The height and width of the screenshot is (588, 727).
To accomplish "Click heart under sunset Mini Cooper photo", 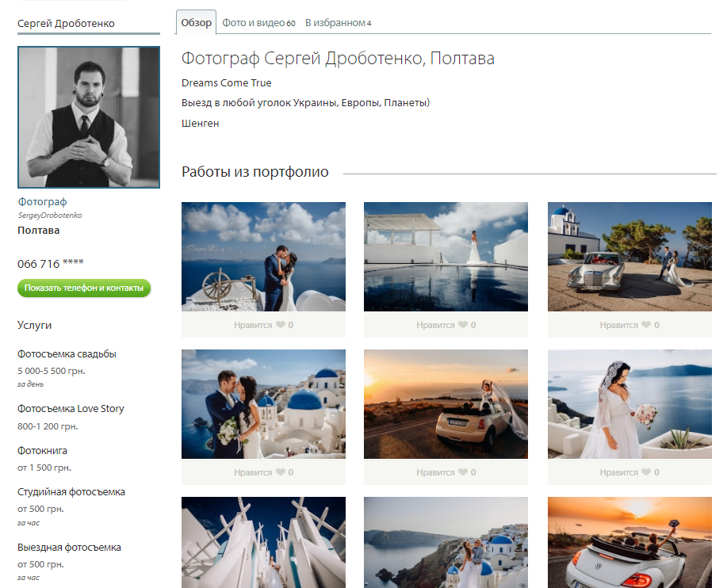I will 462,472.
